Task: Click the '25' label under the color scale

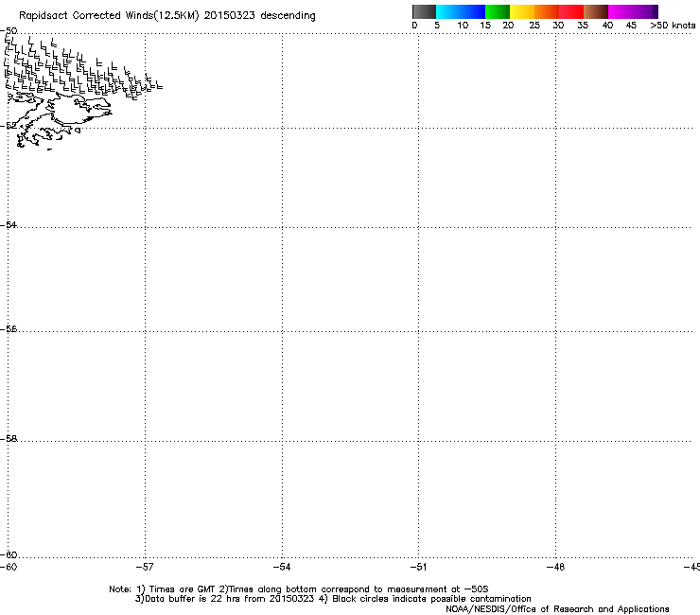Action: 534,26
